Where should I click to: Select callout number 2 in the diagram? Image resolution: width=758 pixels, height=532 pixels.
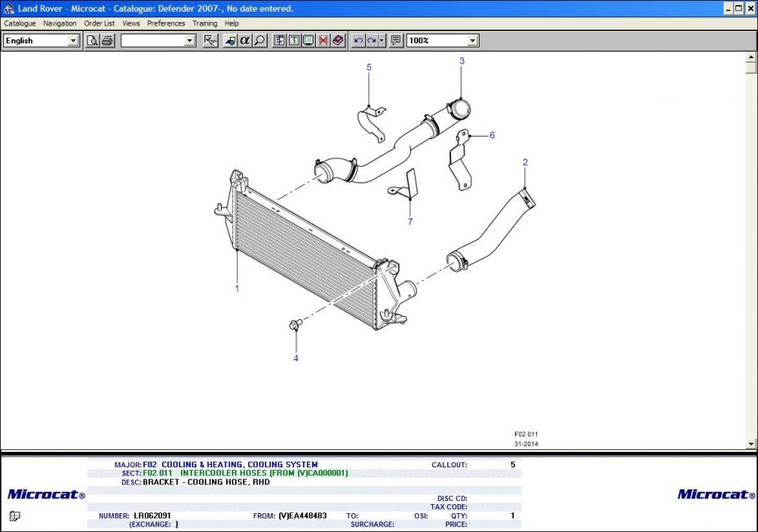(526, 162)
